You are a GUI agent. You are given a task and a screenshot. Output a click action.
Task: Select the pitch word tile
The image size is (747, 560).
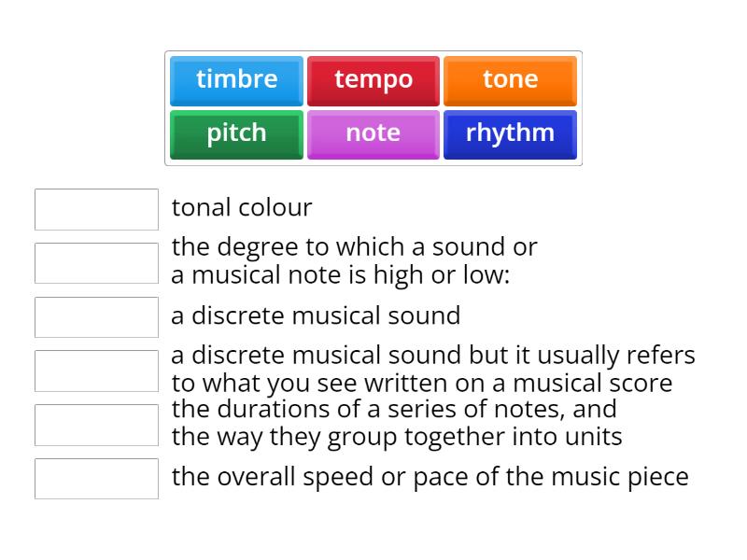coord(235,133)
